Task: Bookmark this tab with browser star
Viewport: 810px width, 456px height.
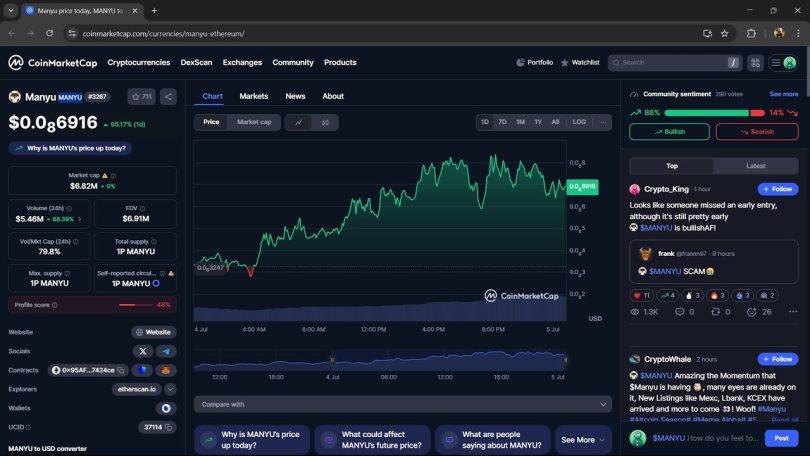Action: click(x=724, y=34)
